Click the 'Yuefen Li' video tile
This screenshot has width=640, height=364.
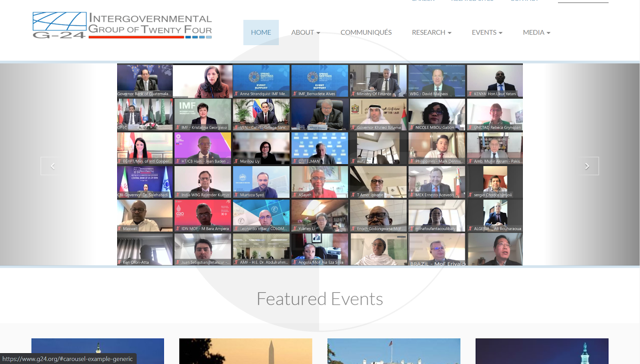[320, 216]
